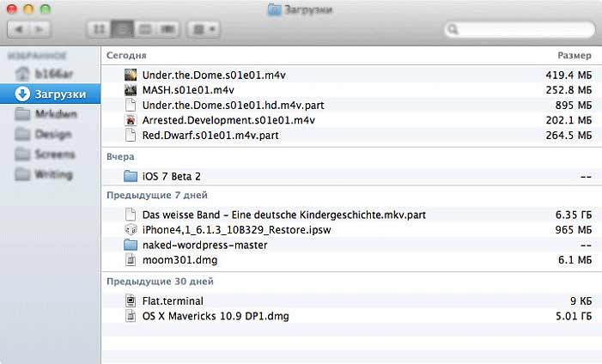Select MASH.s01e01.m4v thumbnail icon
This screenshot has width=602, height=364.
pos(131,90)
